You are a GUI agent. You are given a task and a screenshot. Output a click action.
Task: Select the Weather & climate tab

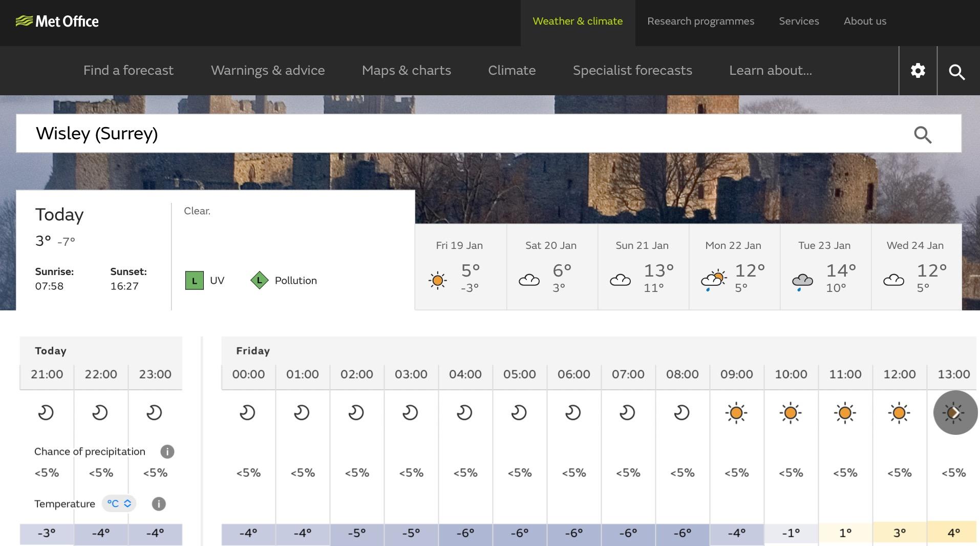[x=577, y=22]
